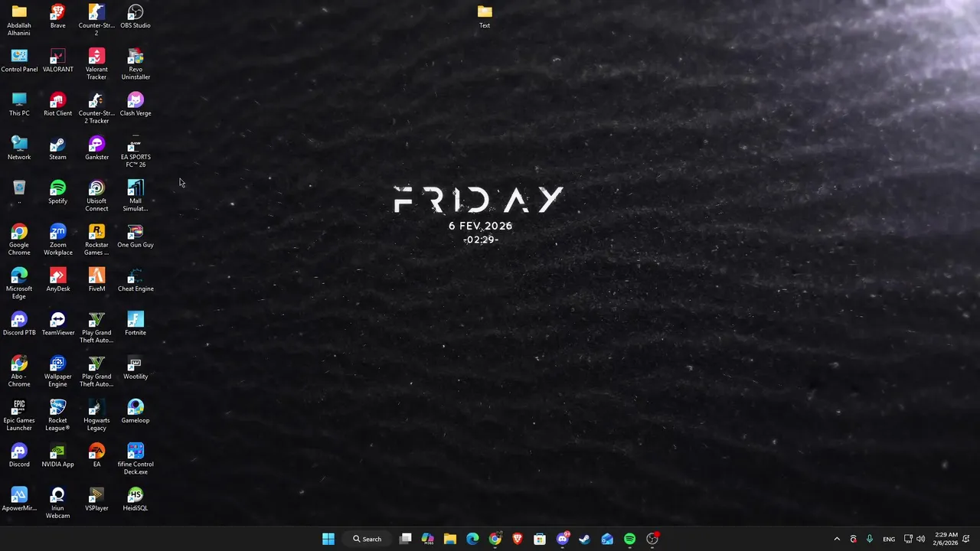Select the Text folder on the desktop

[485, 17]
